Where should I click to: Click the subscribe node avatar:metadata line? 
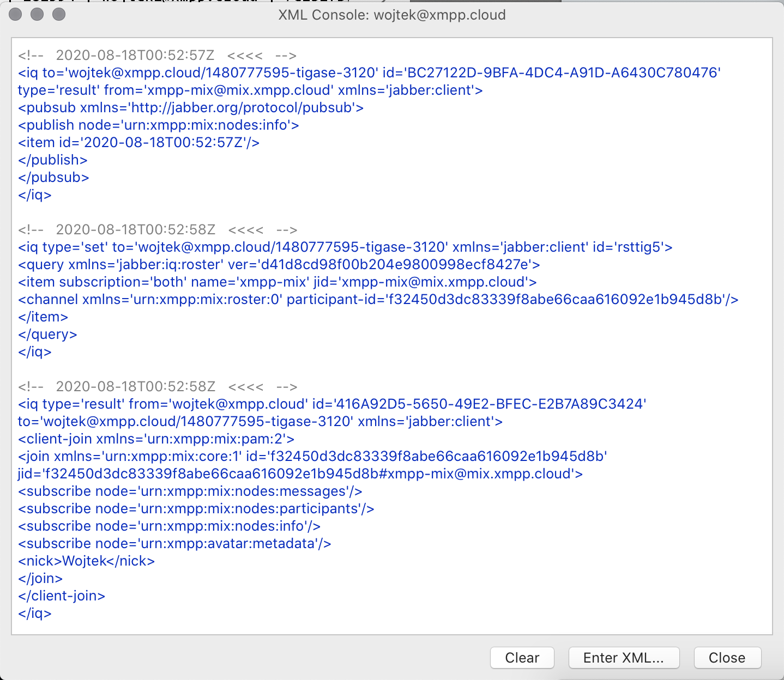[174, 544]
